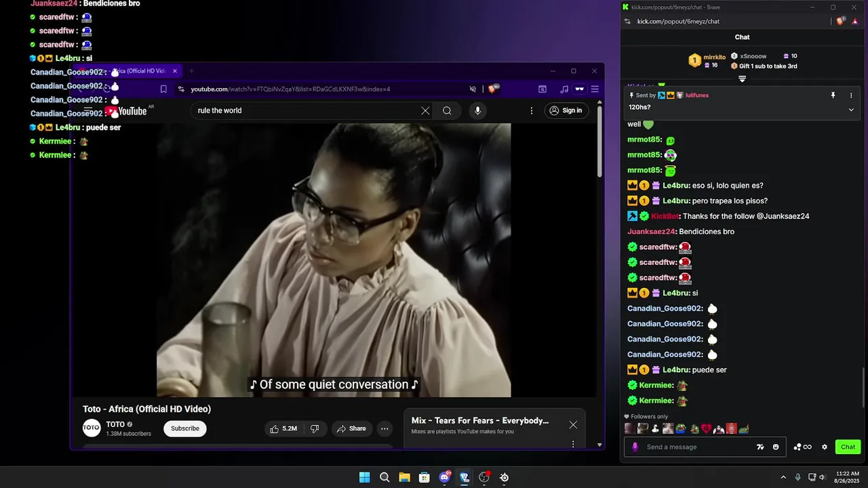Image resolution: width=868 pixels, height=488 pixels.
Task: Open the Kick emoji picker smiley
Action: [776, 447]
